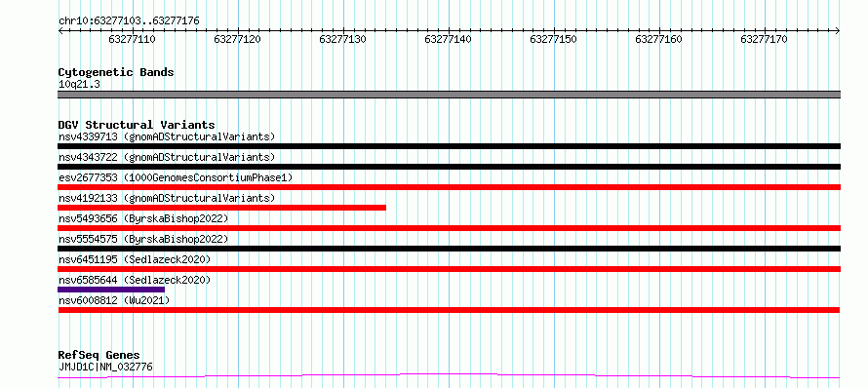Click ruler position label 63277170
The height and width of the screenshot is (388, 868).
[x=764, y=39]
